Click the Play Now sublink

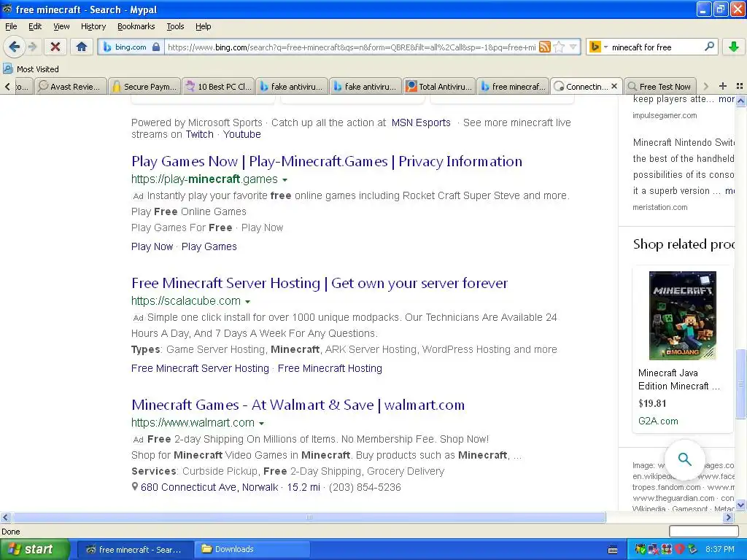152,246
